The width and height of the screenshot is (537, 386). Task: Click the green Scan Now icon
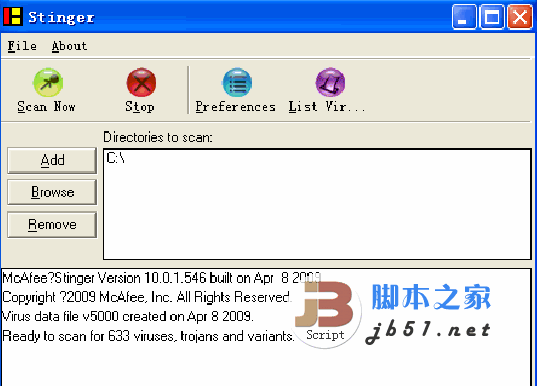(48, 83)
